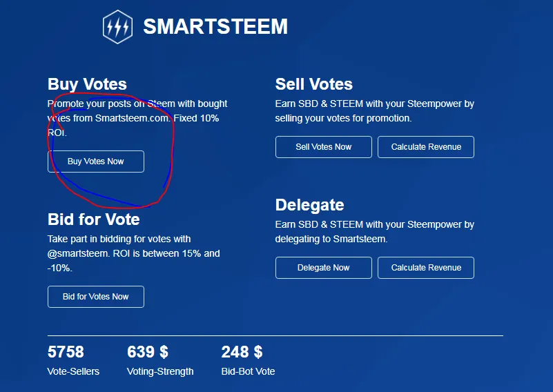553x392 pixels.
Task: Click the Vote-Sellers label
Action: click(x=73, y=371)
